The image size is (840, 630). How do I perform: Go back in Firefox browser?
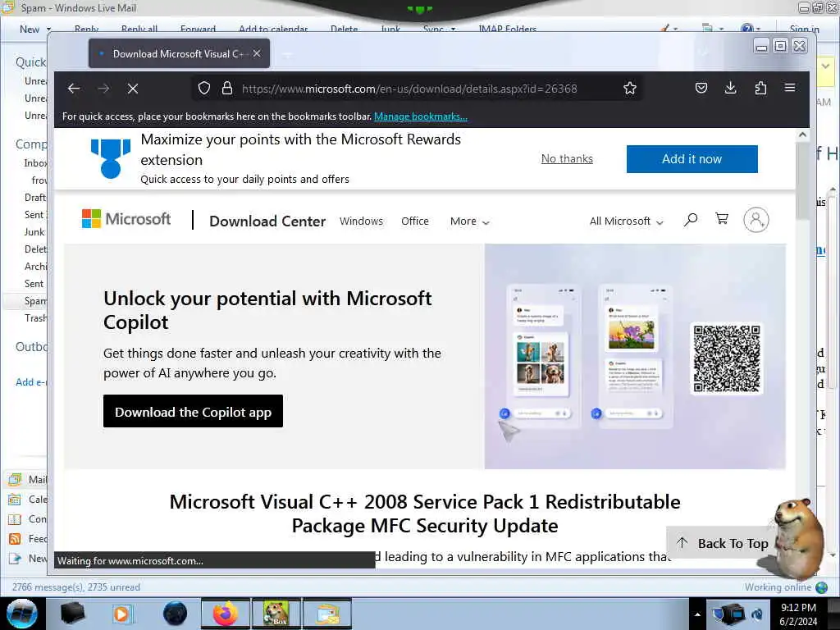[74, 89]
